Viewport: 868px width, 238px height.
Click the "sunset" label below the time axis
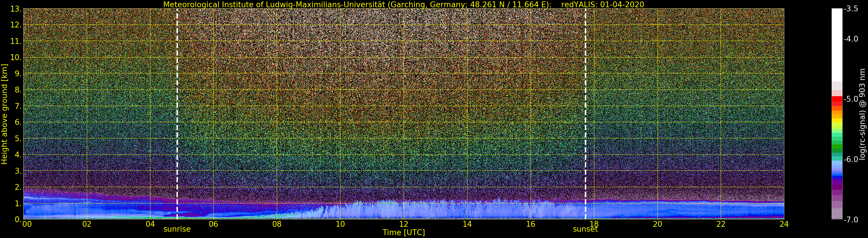[x=585, y=229]
